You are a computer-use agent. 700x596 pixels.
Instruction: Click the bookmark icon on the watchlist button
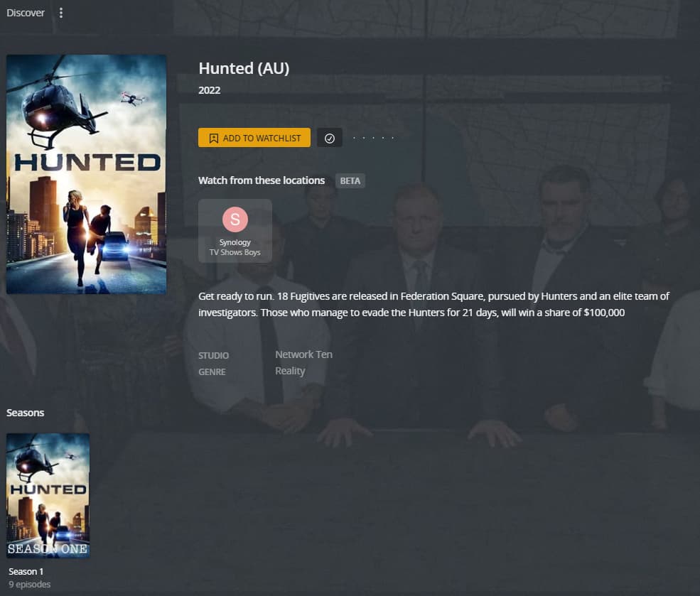(x=214, y=139)
